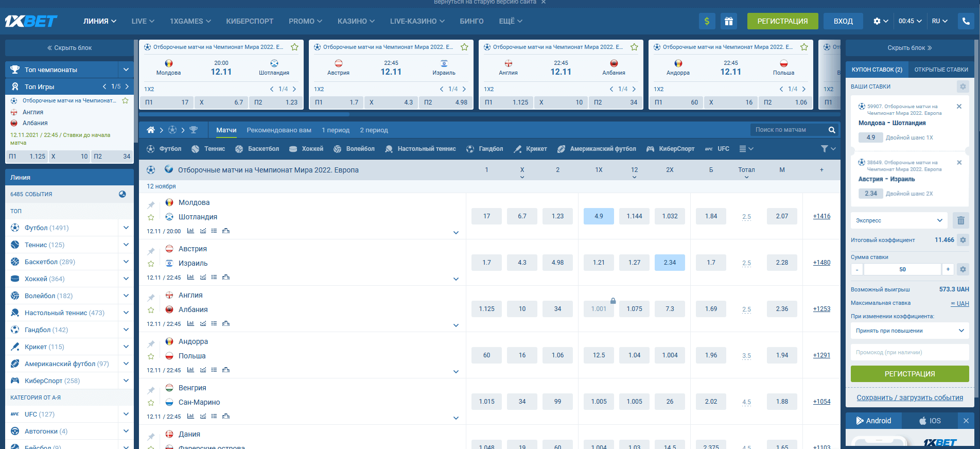980x449 pixels.
Task: Expand the Футбол category in sidebar
Action: coord(126,228)
